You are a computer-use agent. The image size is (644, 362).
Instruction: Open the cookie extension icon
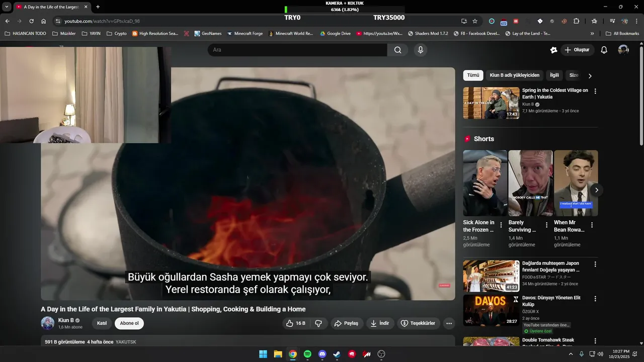(x=564, y=21)
